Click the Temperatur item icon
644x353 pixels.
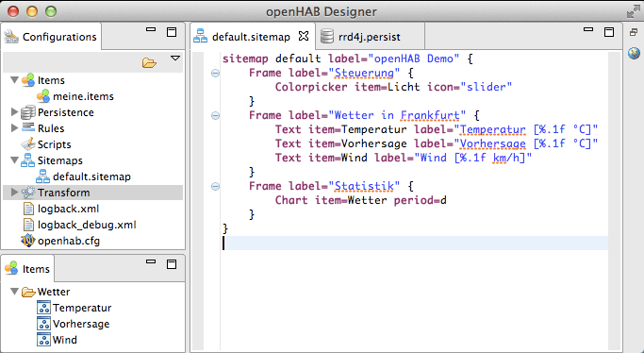pos(43,308)
